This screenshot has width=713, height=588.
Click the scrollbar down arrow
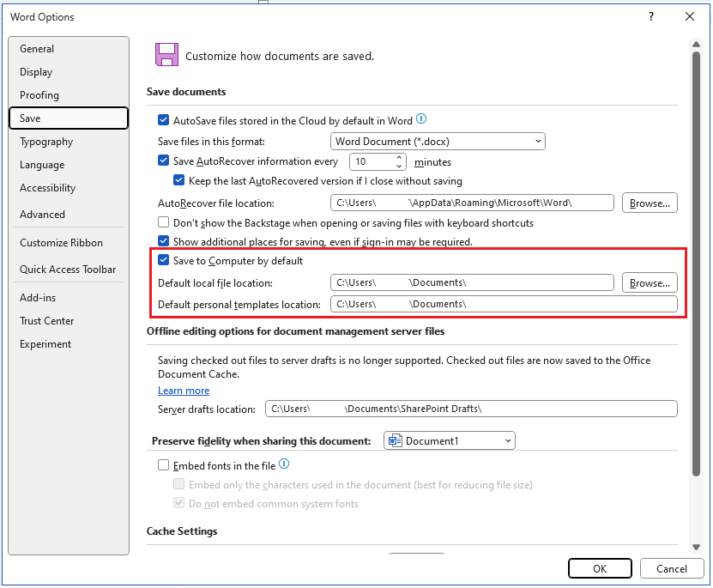[696, 547]
